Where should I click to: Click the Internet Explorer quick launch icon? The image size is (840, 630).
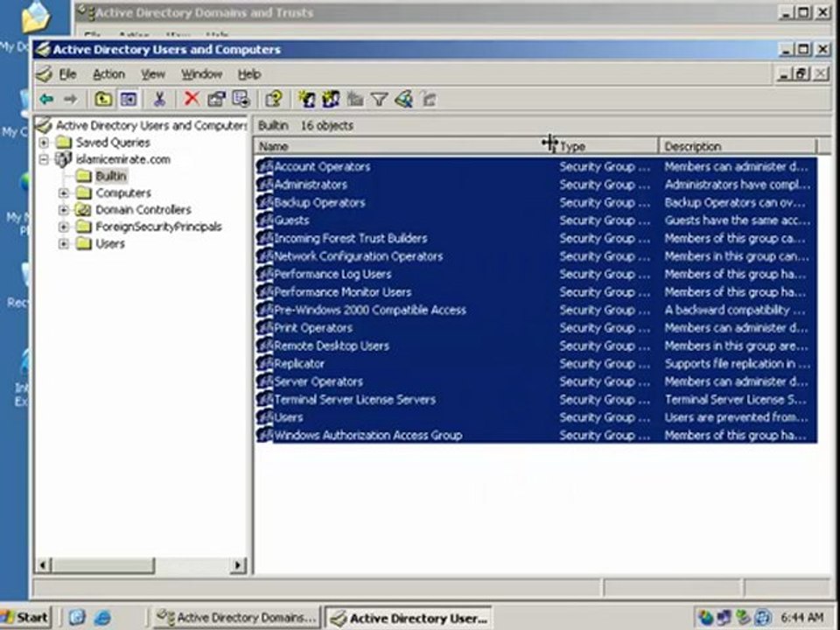point(101,618)
